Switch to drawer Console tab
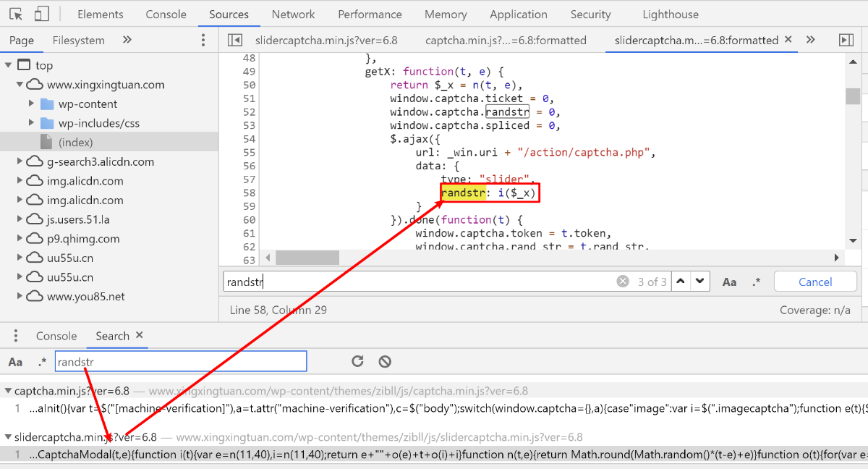This screenshot has height=469, width=868. (x=56, y=336)
